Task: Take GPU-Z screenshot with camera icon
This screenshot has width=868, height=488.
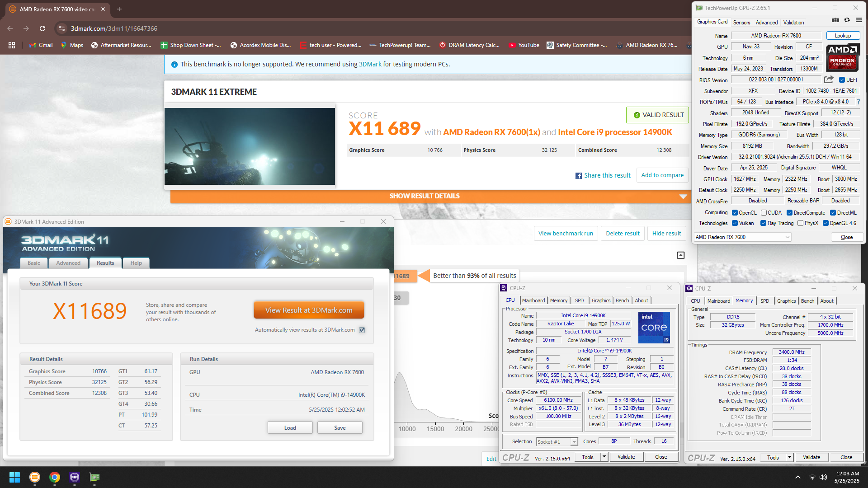Action: (x=835, y=20)
